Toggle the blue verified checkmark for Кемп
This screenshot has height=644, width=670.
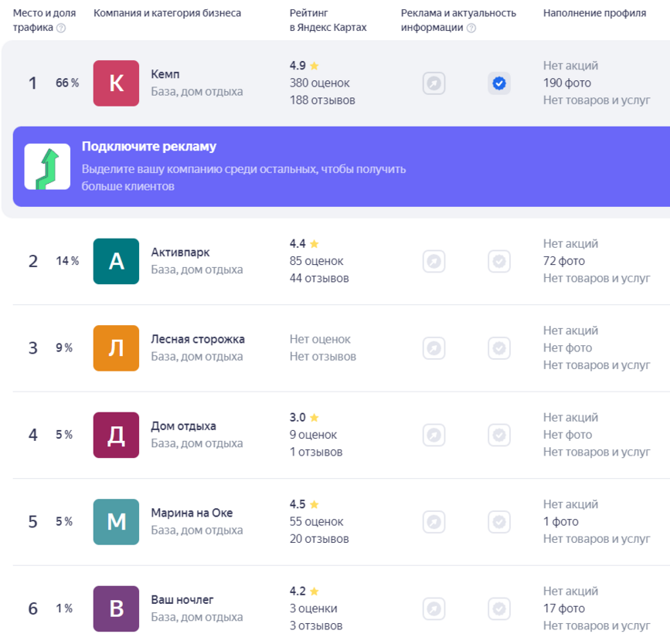coord(499,83)
